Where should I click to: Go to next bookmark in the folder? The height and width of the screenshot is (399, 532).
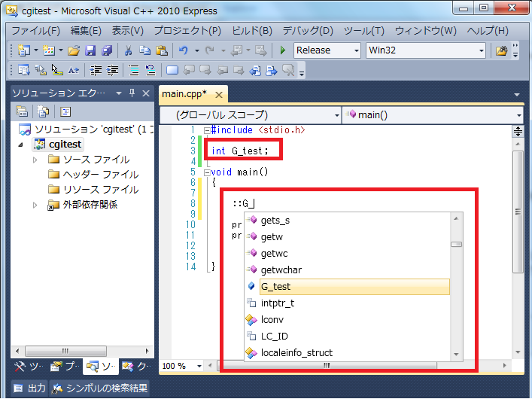click(x=239, y=70)
